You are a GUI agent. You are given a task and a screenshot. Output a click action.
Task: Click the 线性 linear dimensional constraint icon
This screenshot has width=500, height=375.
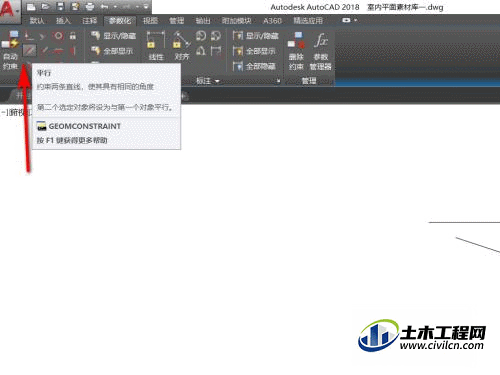(x=156, y=46)
